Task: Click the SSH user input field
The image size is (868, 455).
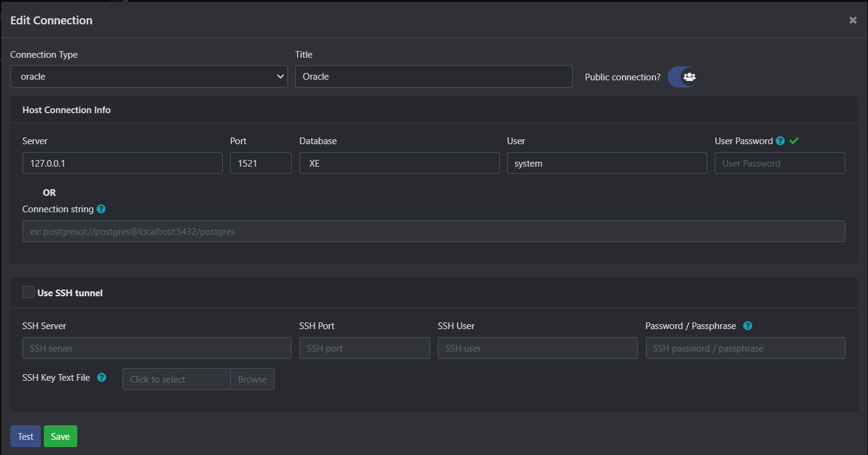Action: (537, 348)
